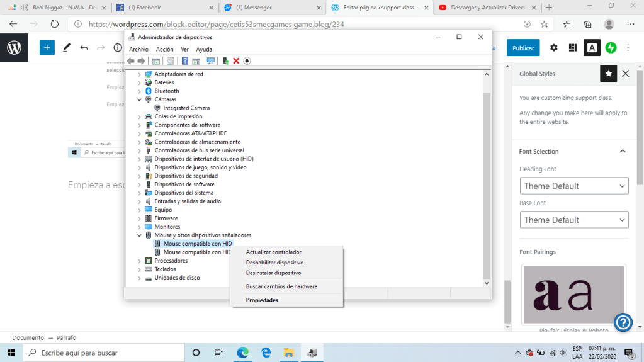Viewport: 644px width, 362px height.
Task: Collapse the Font Selection section
Action: (x=623, y=152)
